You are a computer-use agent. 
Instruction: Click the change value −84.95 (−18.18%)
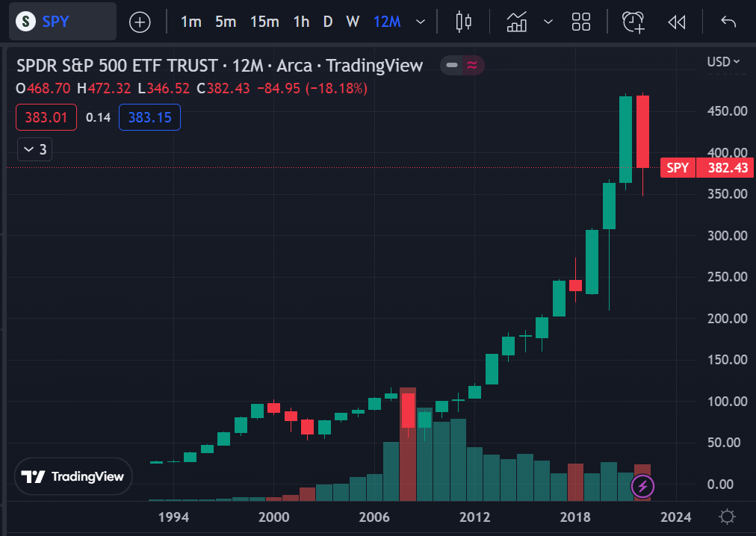click(312, 89)
